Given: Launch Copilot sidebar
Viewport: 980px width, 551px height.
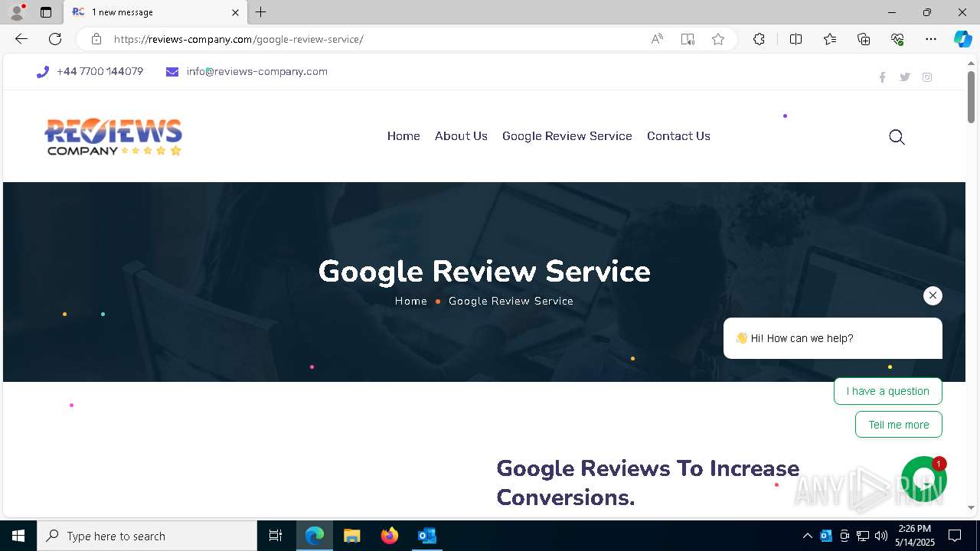Looking at the screenshot, I should click(x=962, y=39).
